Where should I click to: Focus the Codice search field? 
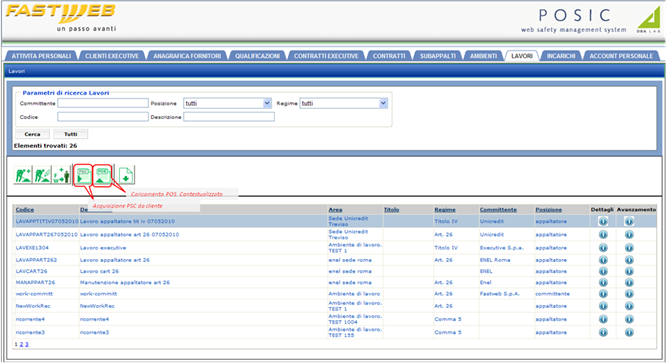point(103,117)
